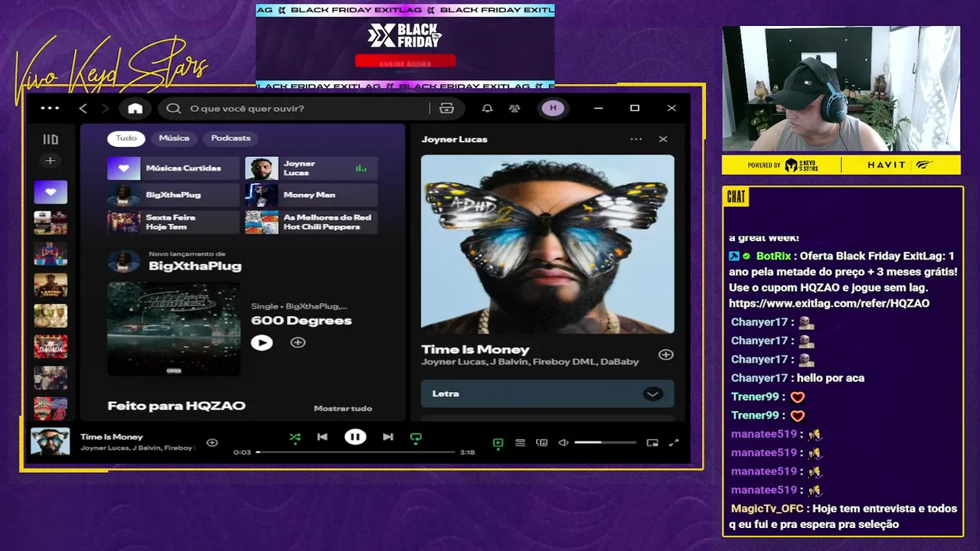Play the 600 Degrees single

click(262, 343)
